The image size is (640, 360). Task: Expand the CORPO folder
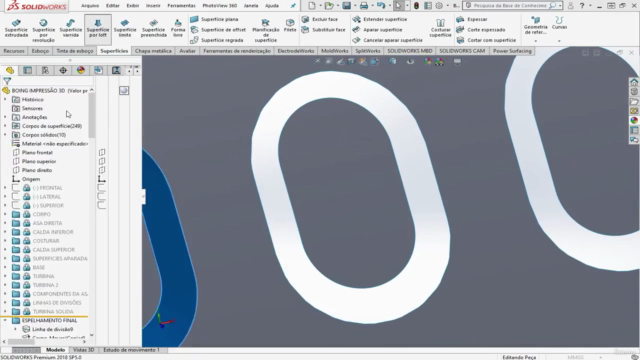tap(5, 214)
